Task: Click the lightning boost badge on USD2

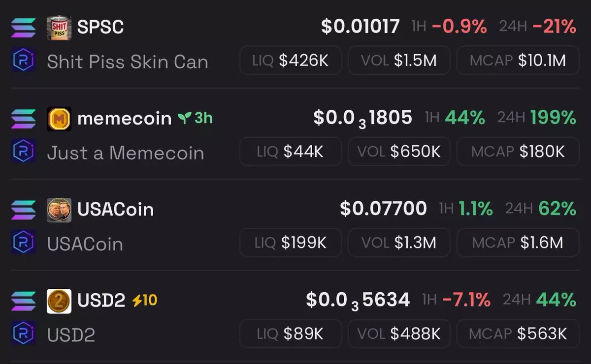Action: pos(145,300)
